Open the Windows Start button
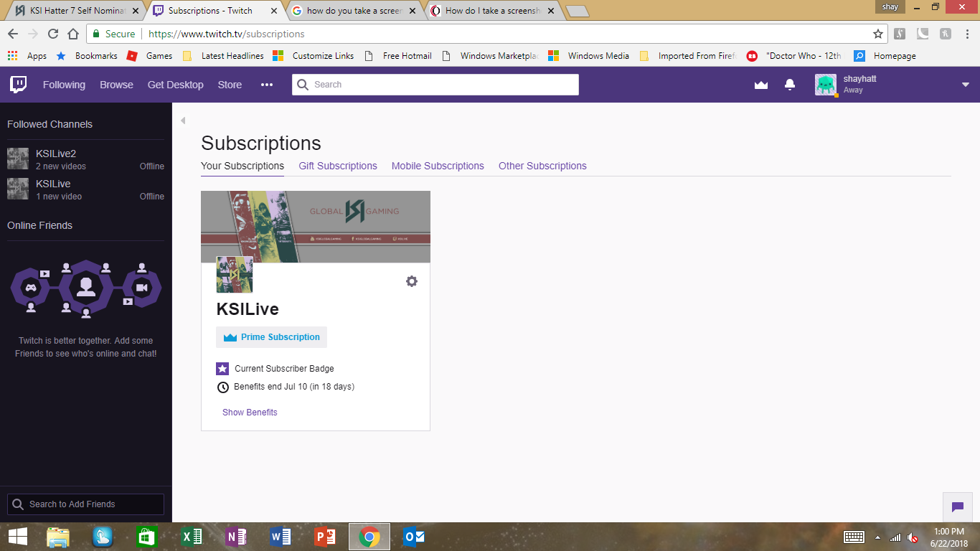Screen dimensions: 980x551 [x=17, y=537]
